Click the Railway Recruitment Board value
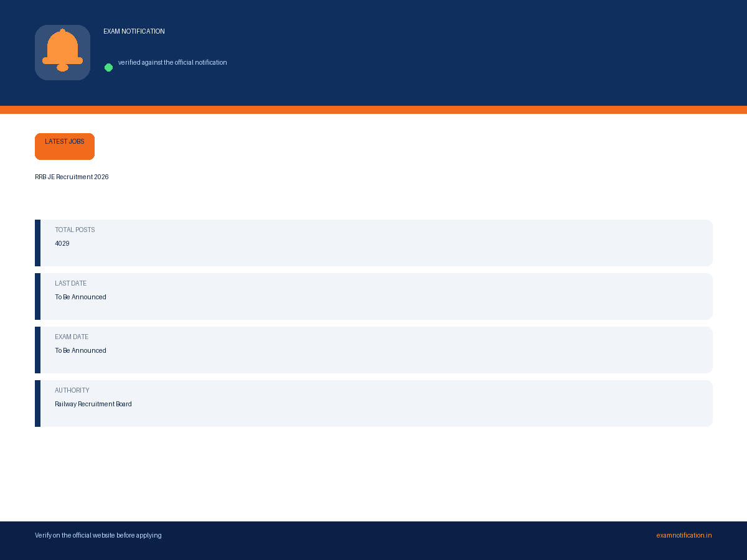 point(93,404)
